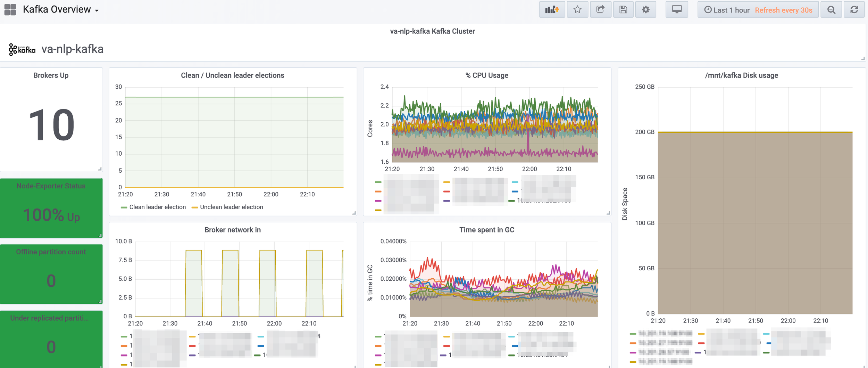Viewport: 868px width, 368px height.
Task: Open the Node-Exporter Status panel title
Action: (51, 186)
